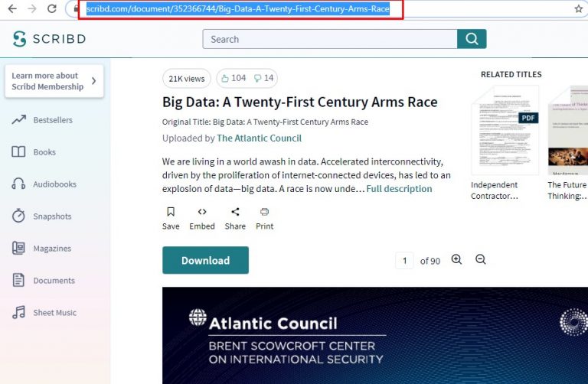The image size is (588, 384).
Task: Expand Learn more about Scribd Membership chevron
Action: click(93, 81)
